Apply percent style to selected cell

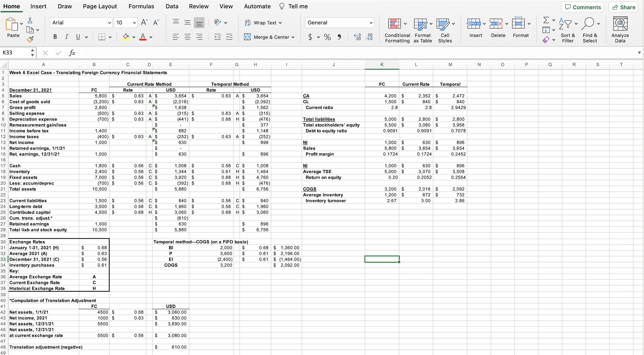click(x=327, y=37)
